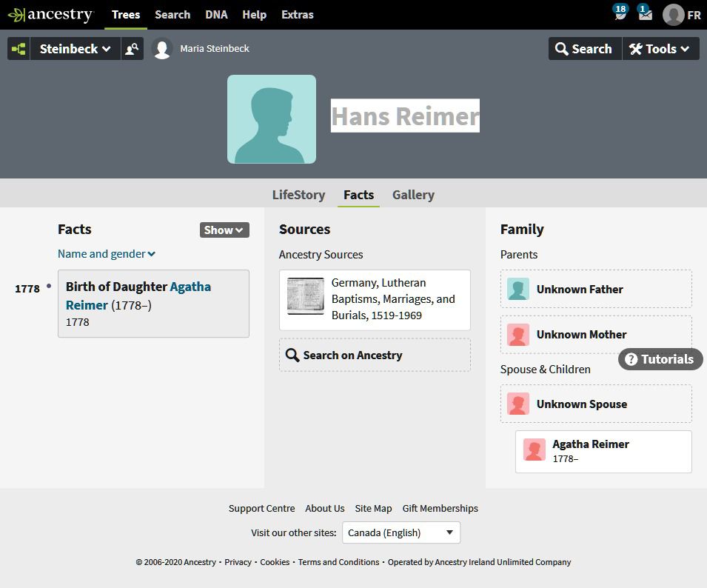
Task: Click the tree Search button in toolbar
Action: point(585,49)
